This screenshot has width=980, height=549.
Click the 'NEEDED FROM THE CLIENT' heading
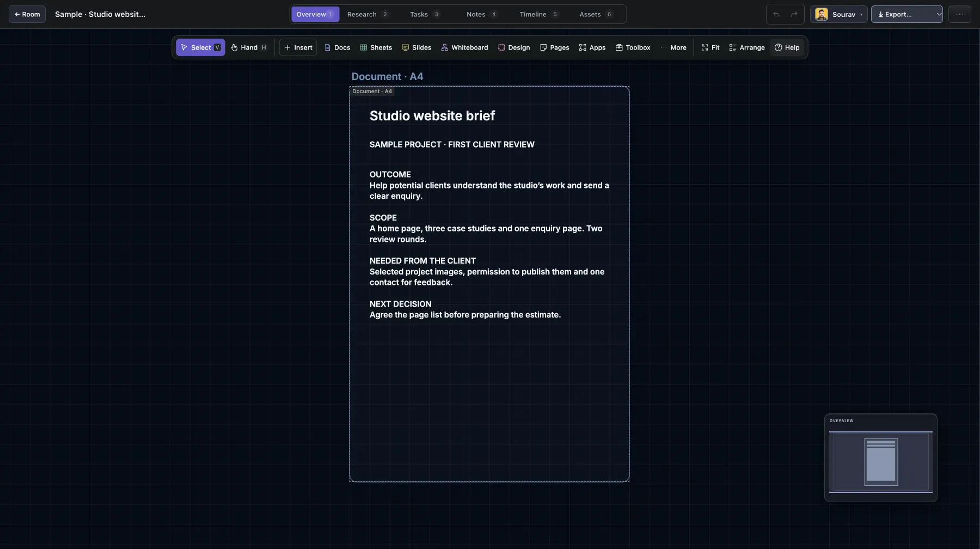click(422, 260)
